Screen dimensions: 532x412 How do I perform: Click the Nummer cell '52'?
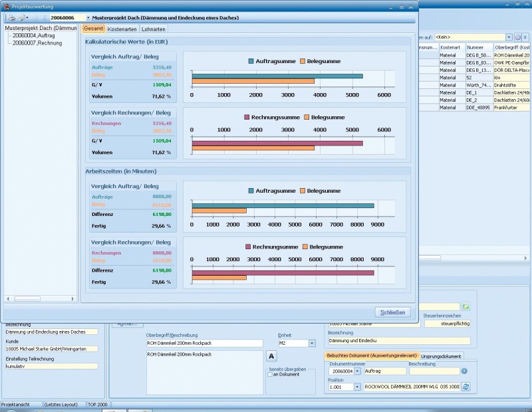click(x=479, y=78)
